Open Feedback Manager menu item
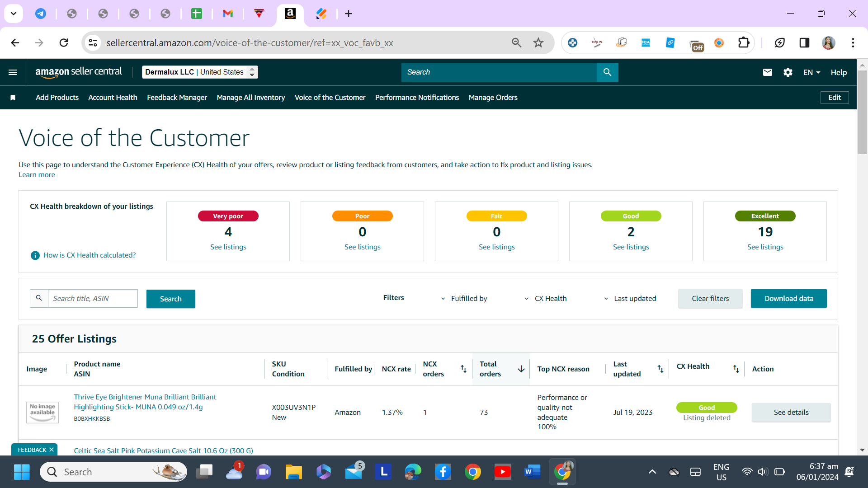Viewport: 868px width, 488px height. 177,98
